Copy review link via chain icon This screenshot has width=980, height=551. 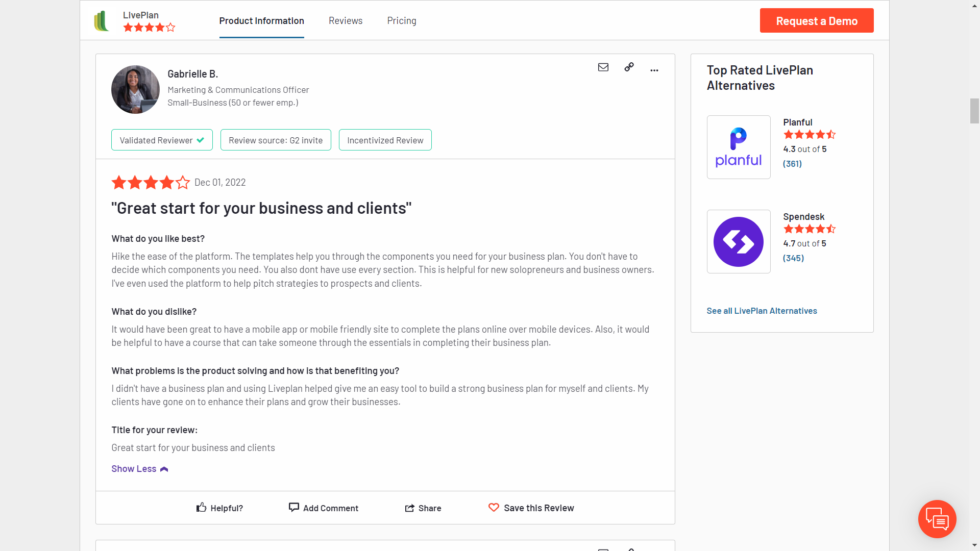629,67
